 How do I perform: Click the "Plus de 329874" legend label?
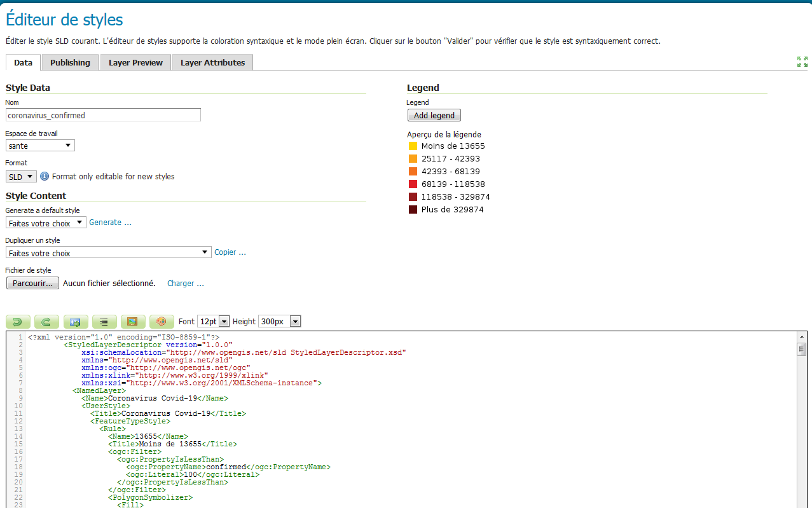pyautogui.click(x=452, y=210)
